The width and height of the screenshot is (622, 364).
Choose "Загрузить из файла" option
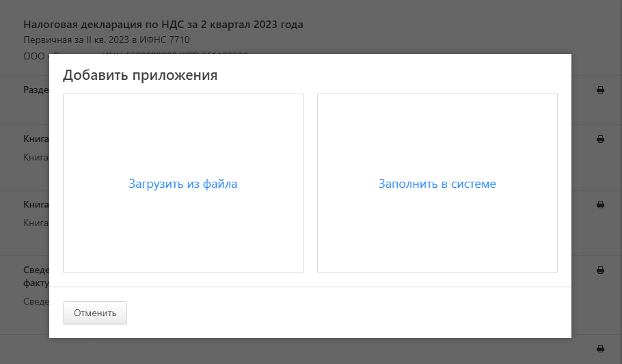[x=183, y=183]
